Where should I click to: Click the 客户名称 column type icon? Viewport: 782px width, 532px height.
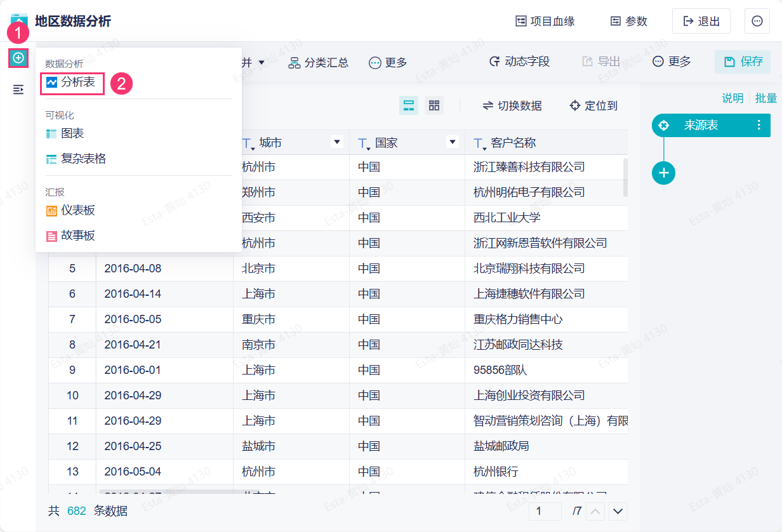point(480,144)
